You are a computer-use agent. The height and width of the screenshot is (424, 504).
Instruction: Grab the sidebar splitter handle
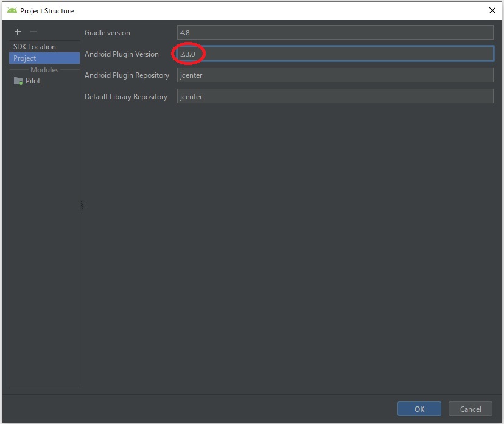(x=82, y=206)
